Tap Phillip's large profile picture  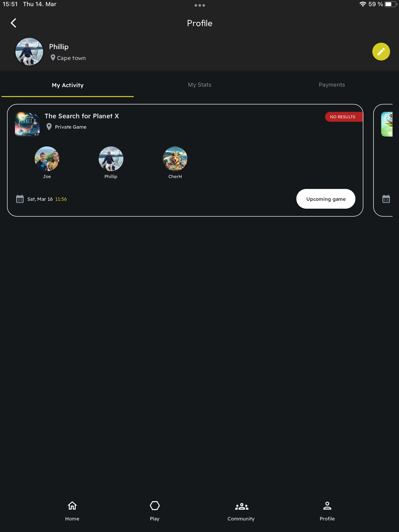(29, 51)
